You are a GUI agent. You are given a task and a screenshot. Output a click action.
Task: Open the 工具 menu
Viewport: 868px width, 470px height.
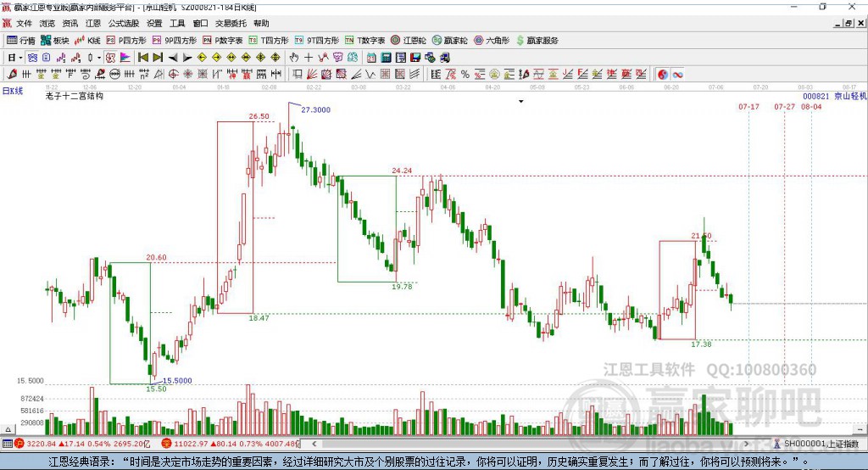[177, 23]
